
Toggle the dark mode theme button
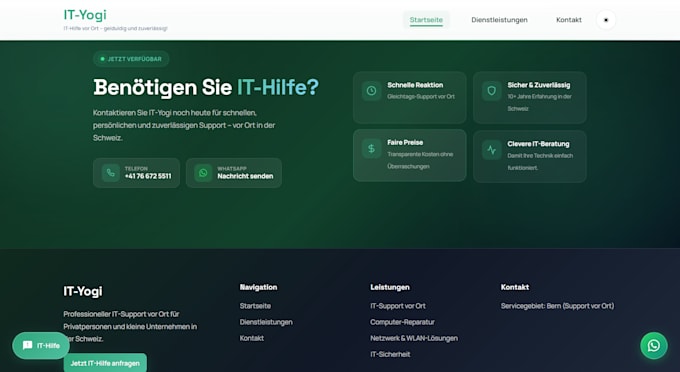click(x=606, y=20)
